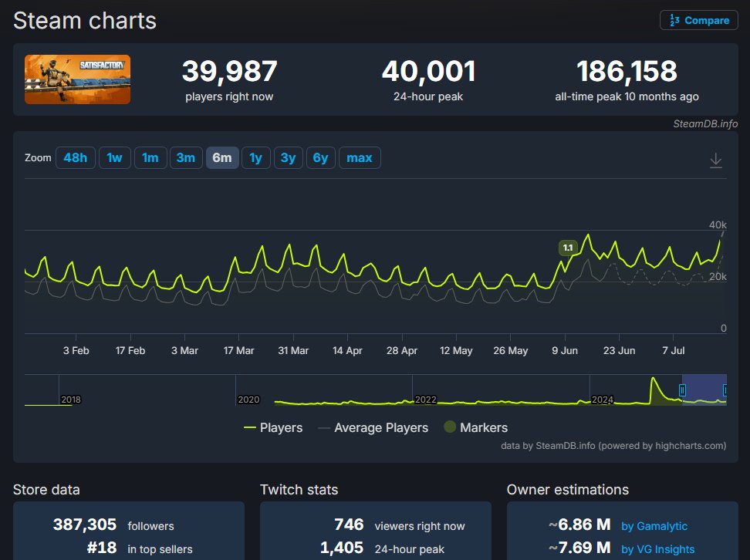
Task: Toggle the Players series in legend
Action: (x=273, y=427)
